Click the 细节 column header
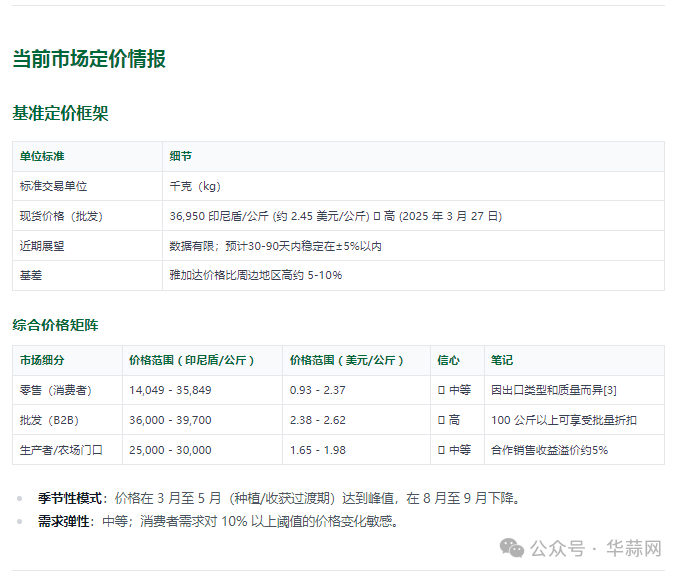The width and height of the screenshot is (683, 575). [x=180, y=156]
